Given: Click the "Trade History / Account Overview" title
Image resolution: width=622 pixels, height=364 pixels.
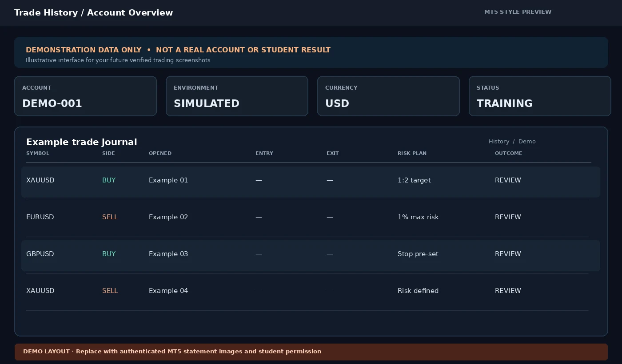Looking at the screenshot, I should click(x=93, y=13).
